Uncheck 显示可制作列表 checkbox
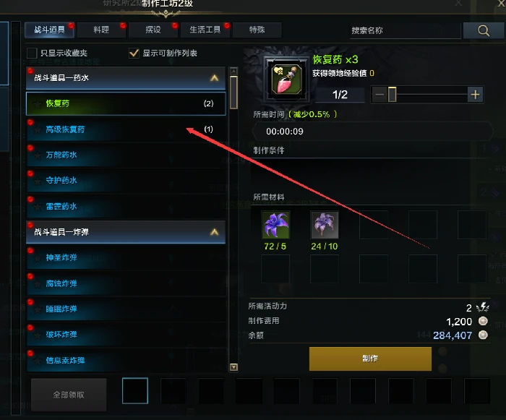The height and width of the screenshot is (420, 506). (134, 53)
